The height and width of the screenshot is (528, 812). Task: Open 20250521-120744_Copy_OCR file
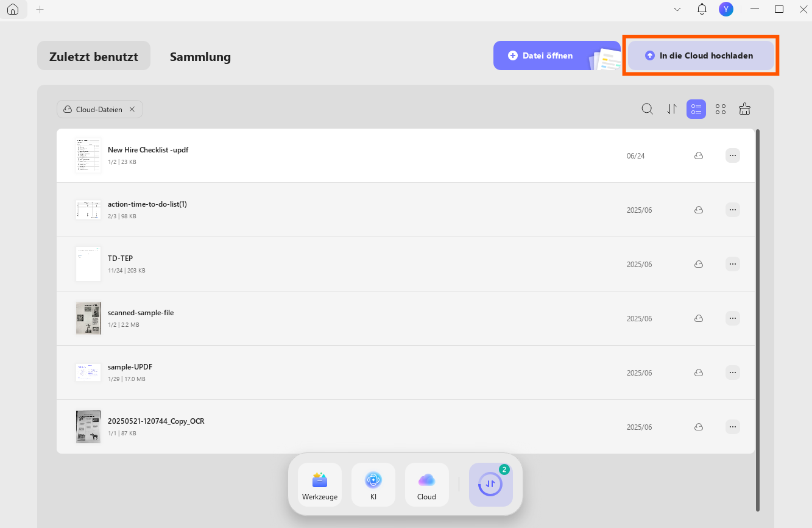[406, 427]
